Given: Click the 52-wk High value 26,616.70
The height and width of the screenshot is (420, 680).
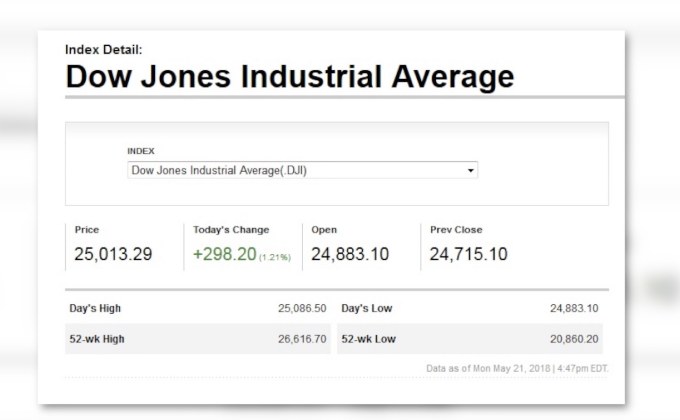Looking at the screenshot, I should (x=302, y=339).
